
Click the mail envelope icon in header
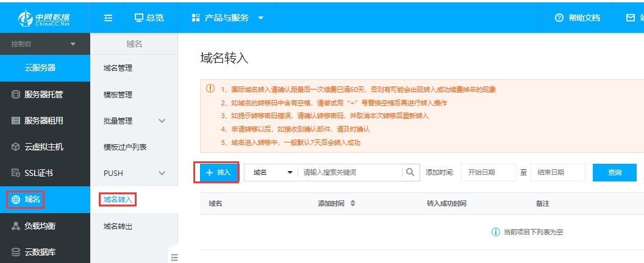(x=631, y=18)
